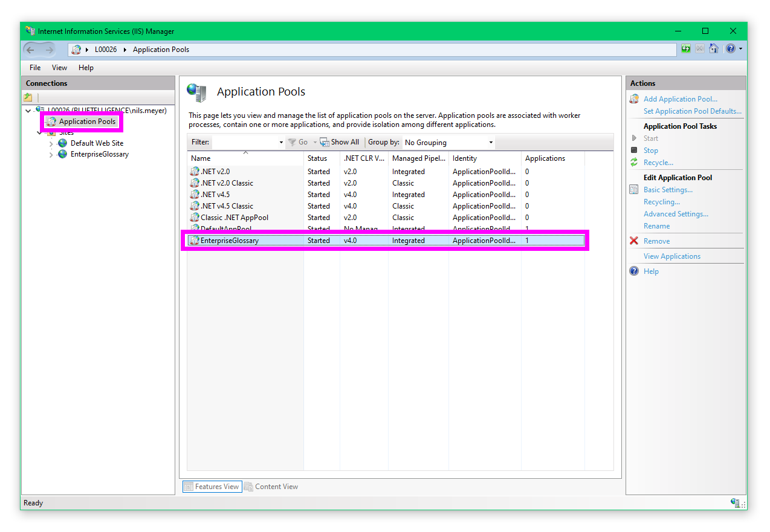
Task: Open the View menu
Action: [x=59, y=68]
